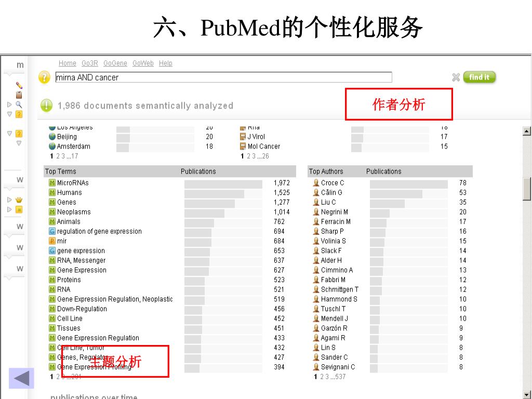532x399 pixels.
Task: Click the author icon beside Sharp P
Action: [x=316, y=231]
